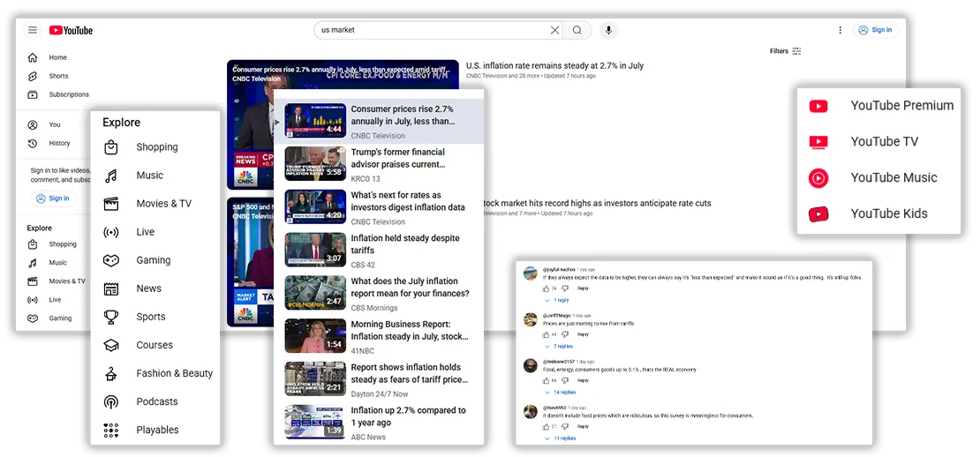The height and width of the screenshot is (457, 980).
Task: Reply to the REAL economy comment
Action: click(x=583, y=380)
